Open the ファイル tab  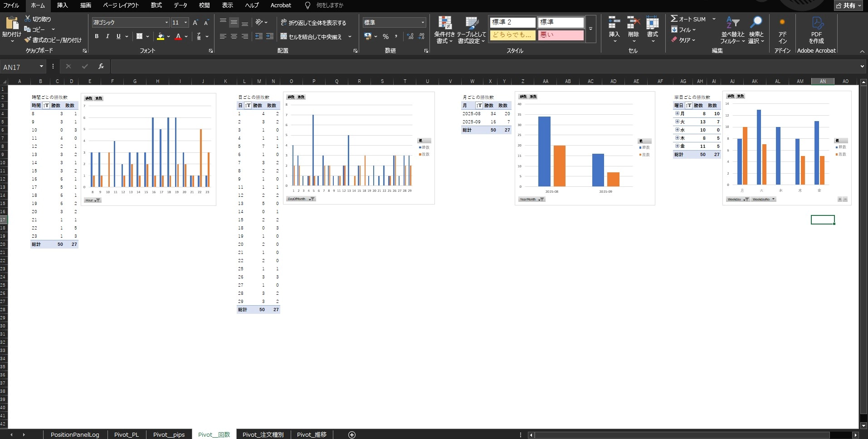coord(11,5)
